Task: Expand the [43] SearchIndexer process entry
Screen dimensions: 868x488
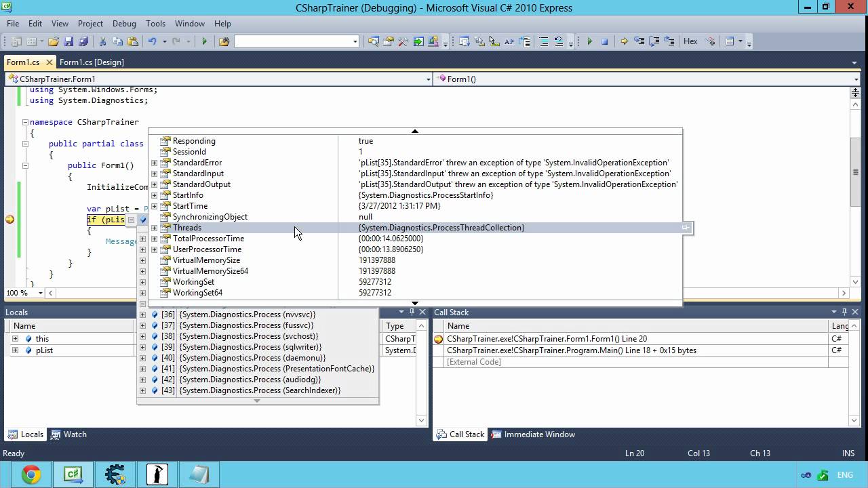Action: [142, 390]
